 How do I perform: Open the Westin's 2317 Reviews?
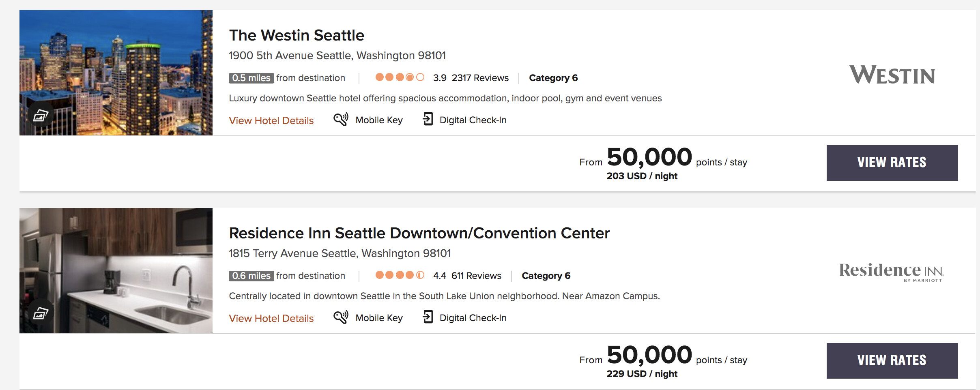click(x=480, y=78)
